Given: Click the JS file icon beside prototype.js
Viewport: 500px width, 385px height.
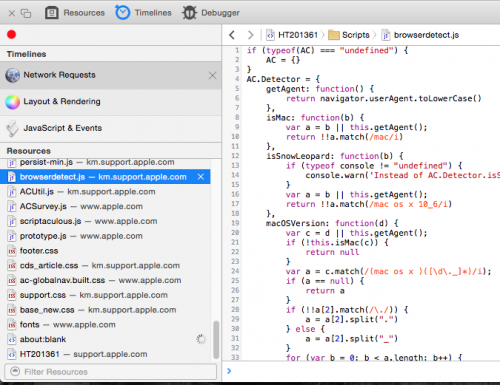Looking at the screenshot, I should click(x=12, y=236).
